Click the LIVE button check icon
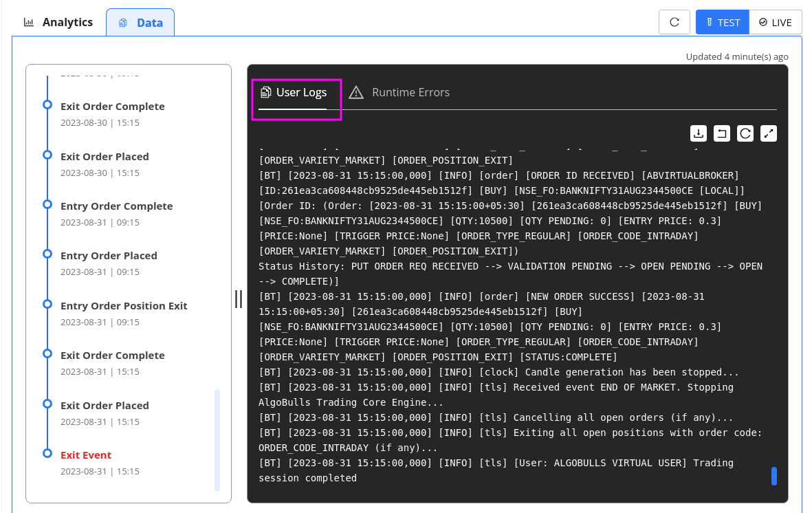Image resolution: width=812 pixels, height=513 pixels. tap(762, 22)
